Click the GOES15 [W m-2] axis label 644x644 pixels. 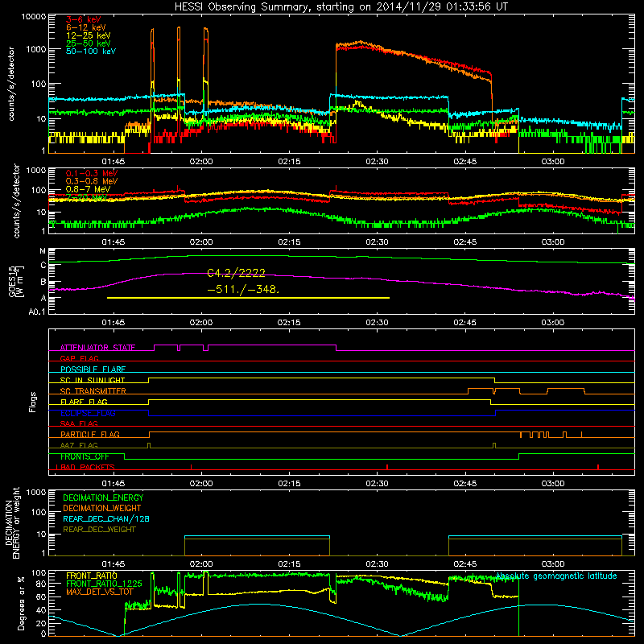(x=16, y=282)
